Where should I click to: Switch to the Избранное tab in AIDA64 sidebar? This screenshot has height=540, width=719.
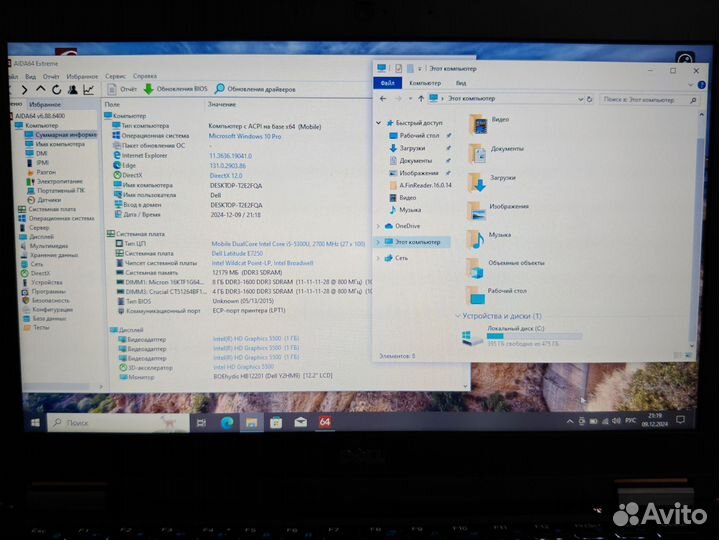tap(45, 105)
